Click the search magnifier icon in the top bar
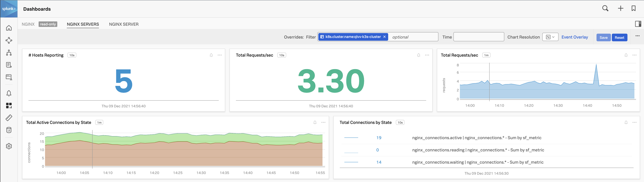The width and height of the screenshot is (644, 182). 605,8
